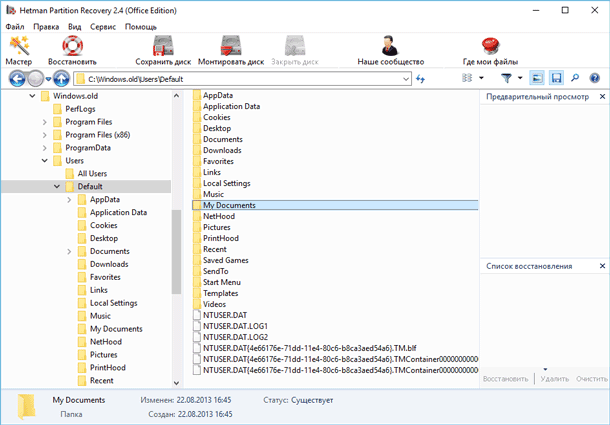Click Восстановить in recovery list panel

(x=505, y=379)
